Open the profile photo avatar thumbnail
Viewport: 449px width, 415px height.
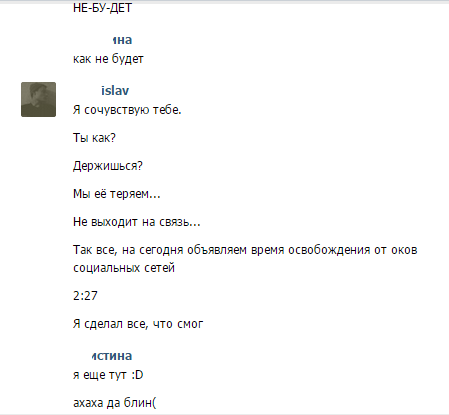click(38, 99)
